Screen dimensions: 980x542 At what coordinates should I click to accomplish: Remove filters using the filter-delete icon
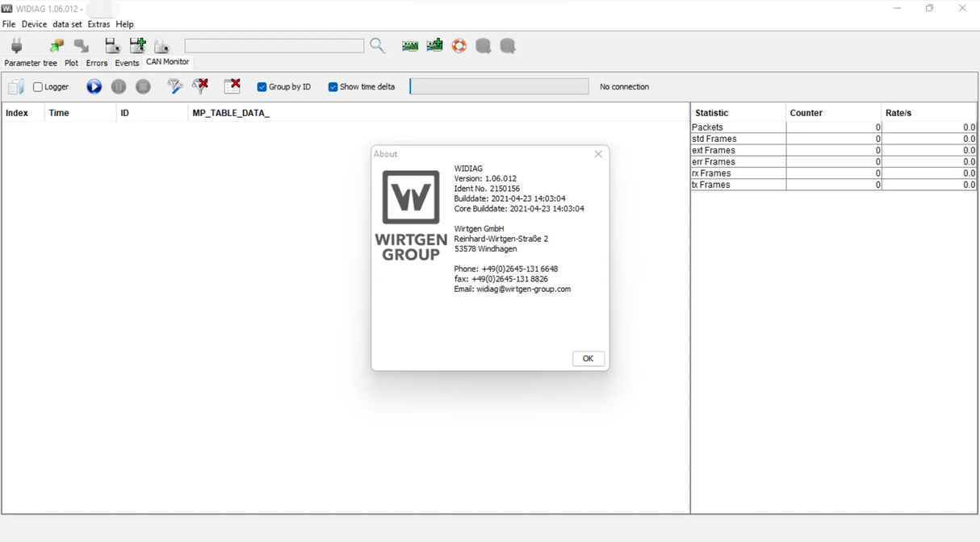click(x=199, y=86)
